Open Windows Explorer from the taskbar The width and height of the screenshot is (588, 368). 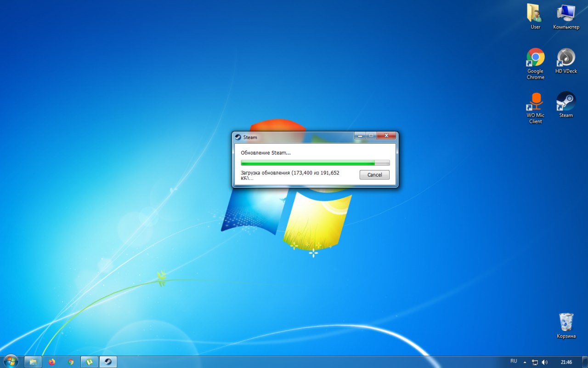[x=33, y=362]
